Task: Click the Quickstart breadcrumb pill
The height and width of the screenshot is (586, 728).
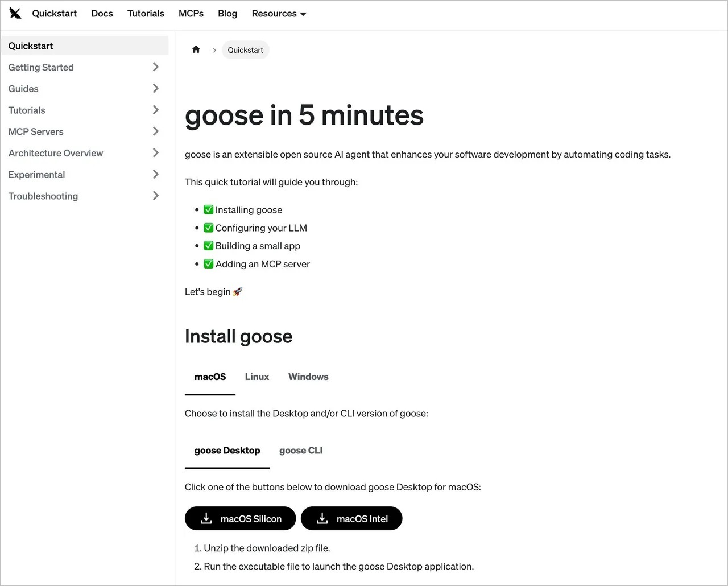Action: 245,50
